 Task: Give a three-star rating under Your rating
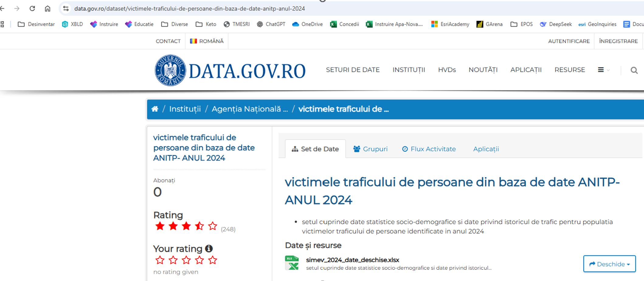click(x=186, y=260)
